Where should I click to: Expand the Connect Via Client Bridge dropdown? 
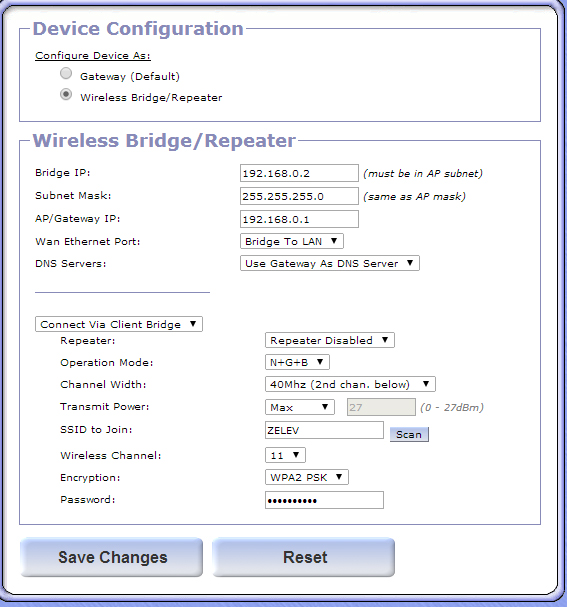pos(119,324)
